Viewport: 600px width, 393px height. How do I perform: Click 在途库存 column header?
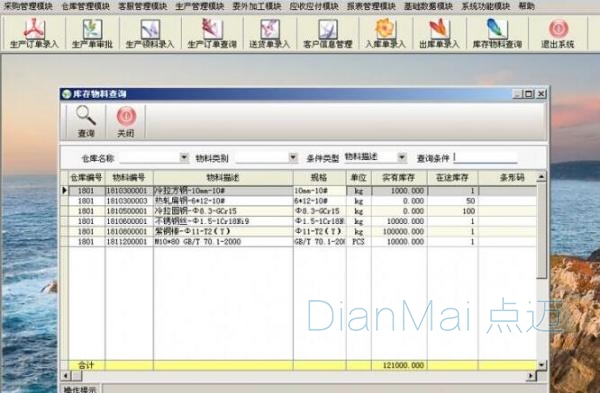click(x=452, y=178)
